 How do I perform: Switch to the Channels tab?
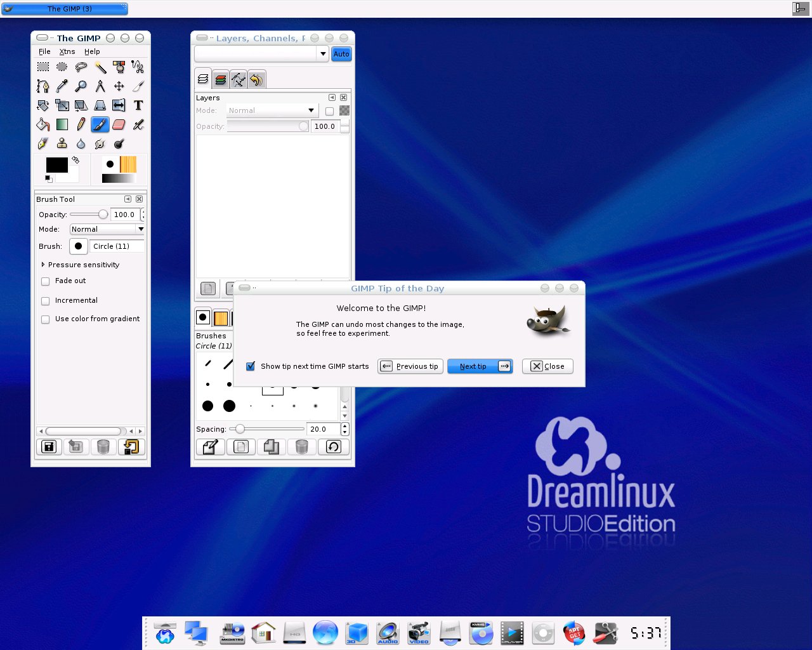pos(221,79)
